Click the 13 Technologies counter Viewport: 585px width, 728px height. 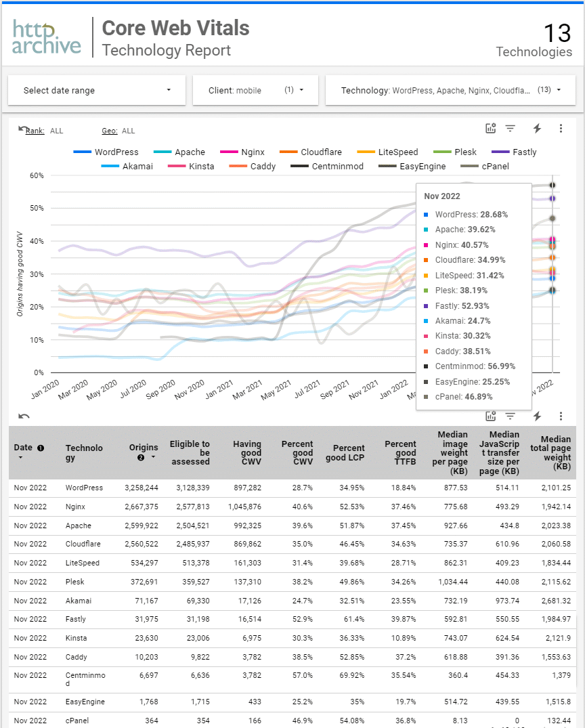click(x=534, y=41)
